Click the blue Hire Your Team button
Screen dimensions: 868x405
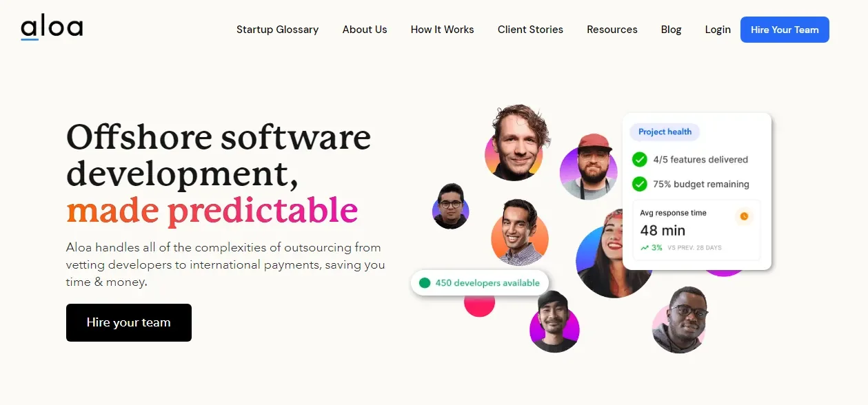(785, 30)
